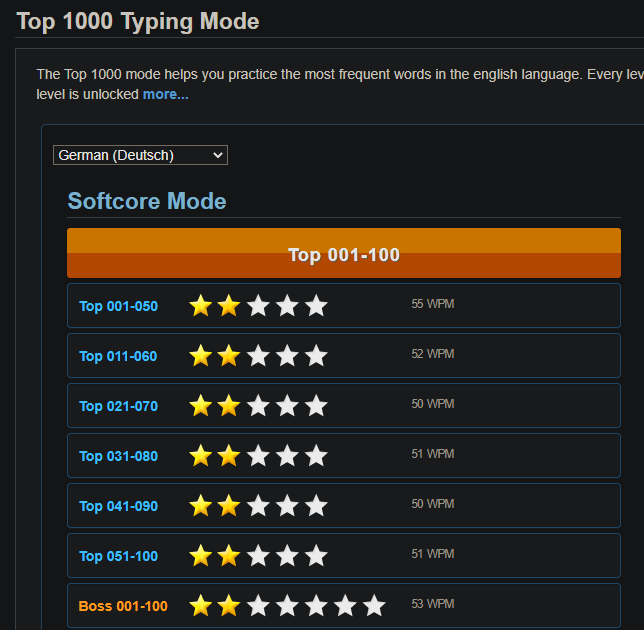Viewport: 644px width, 630px height.
Task: Collapse the Top 001-100 orange header
Action: click(x=343, y=254)
